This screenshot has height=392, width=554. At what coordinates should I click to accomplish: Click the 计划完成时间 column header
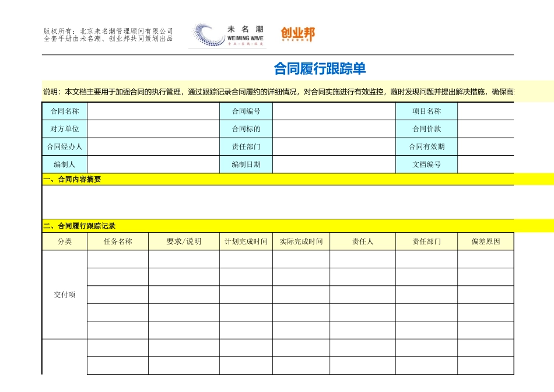[244, 240]
